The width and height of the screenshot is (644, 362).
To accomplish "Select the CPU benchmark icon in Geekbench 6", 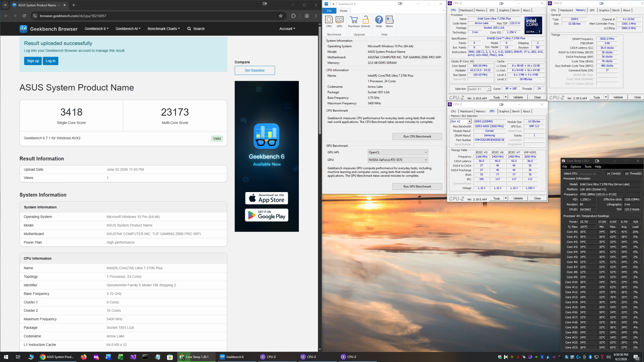I will pos(329,22).
